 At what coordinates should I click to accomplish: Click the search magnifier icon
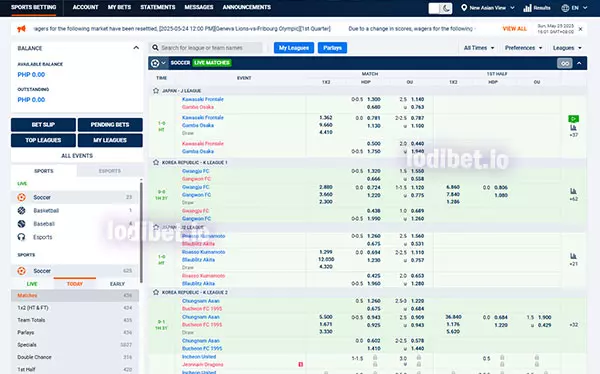[x=155, y=48]
